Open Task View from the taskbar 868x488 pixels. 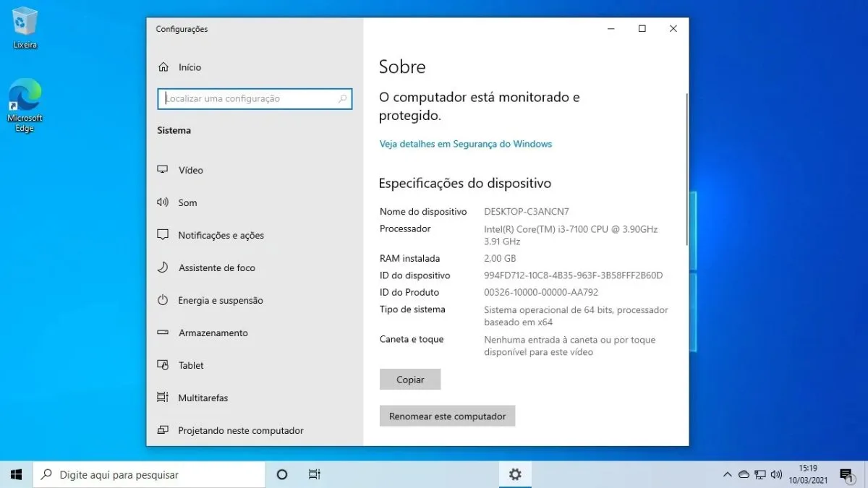coord(314,474)
